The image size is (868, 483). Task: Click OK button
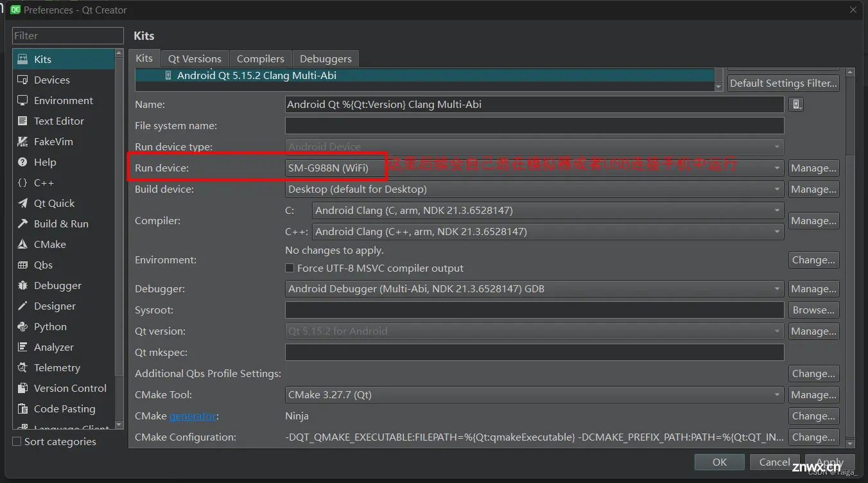720,462
